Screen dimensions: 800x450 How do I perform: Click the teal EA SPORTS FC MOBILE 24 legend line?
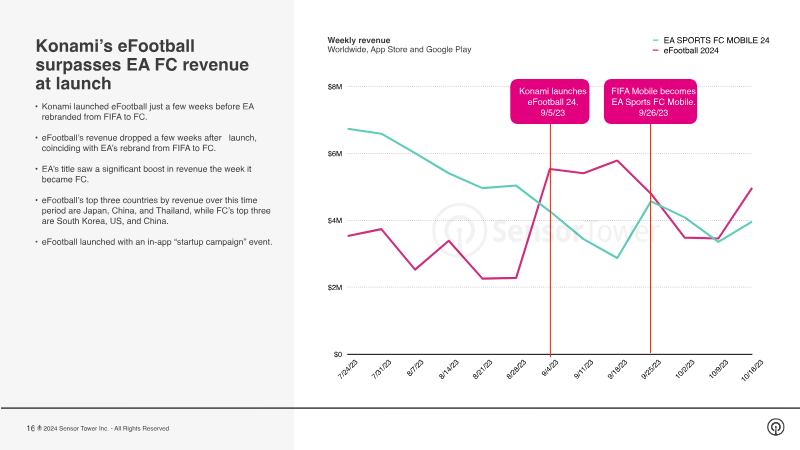coord(654,38)
